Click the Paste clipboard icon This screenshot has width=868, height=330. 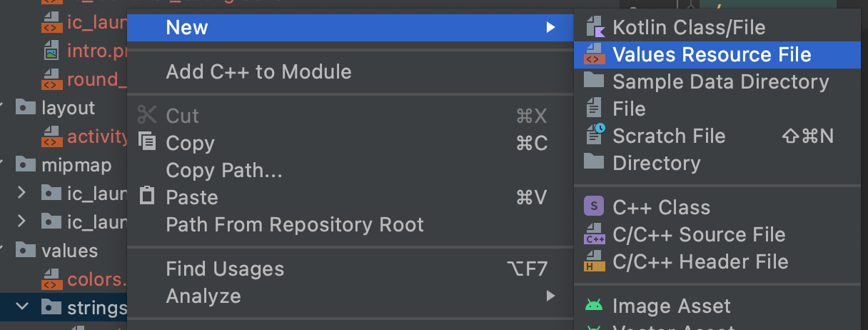click(x=147, y=196)
